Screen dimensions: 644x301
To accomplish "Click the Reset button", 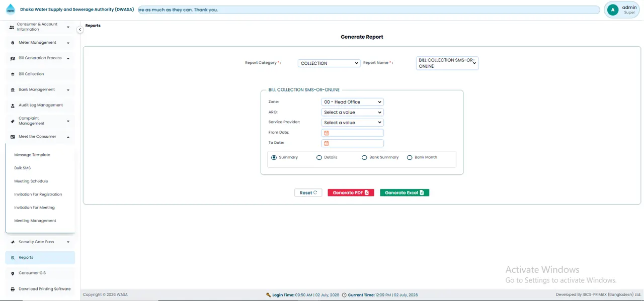I will [x=308, y=192].
